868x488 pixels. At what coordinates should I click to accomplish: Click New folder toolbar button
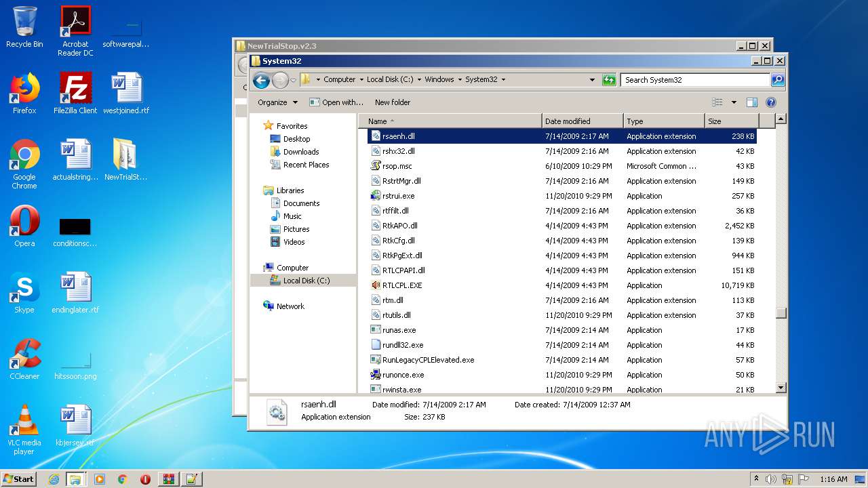393,102
